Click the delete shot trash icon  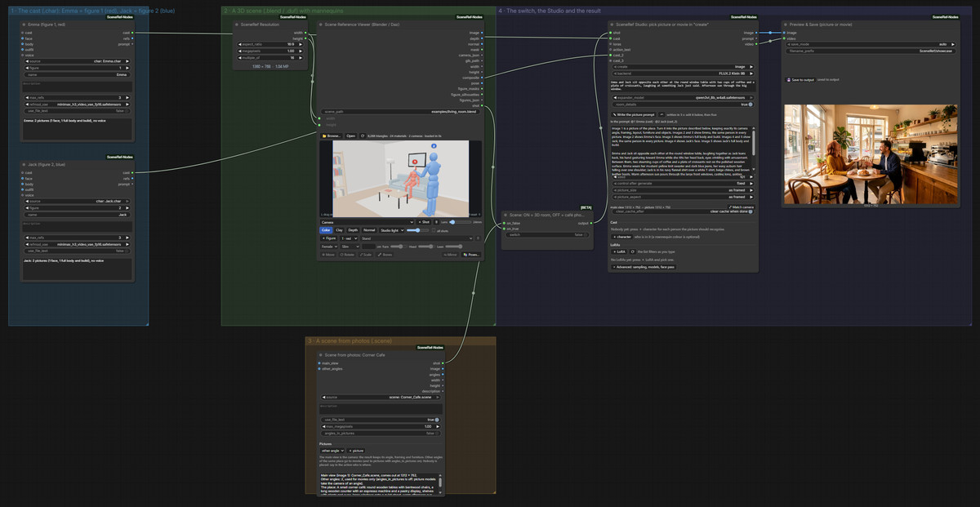tap(436, 222)
